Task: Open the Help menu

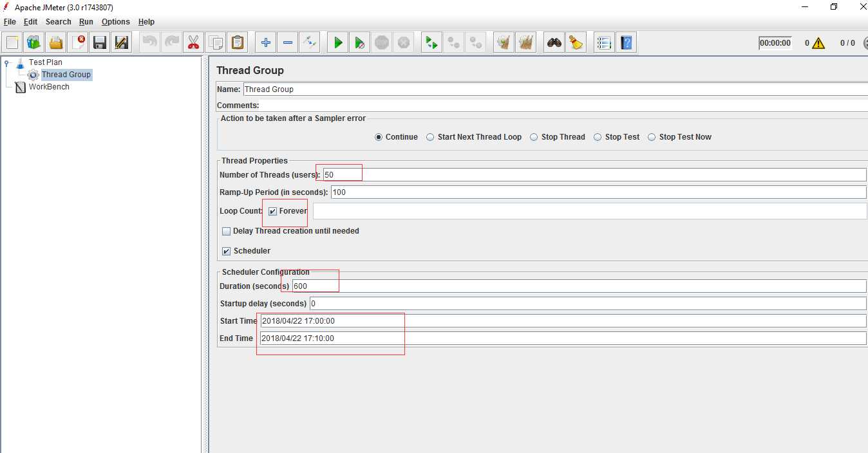Action: click(x=146, y=22)
